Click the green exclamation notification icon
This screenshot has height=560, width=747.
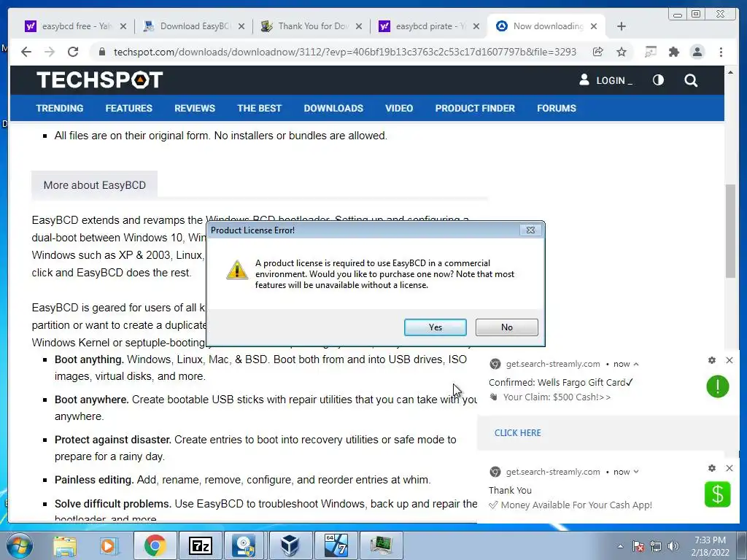[718, 386]
